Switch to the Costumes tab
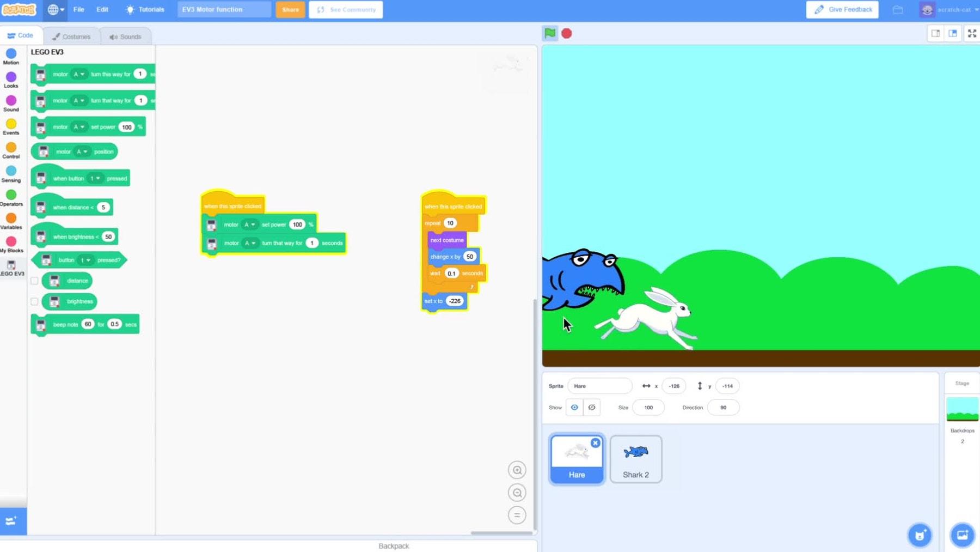This screenshot has width=980, height=552. [x=71, y=37]
